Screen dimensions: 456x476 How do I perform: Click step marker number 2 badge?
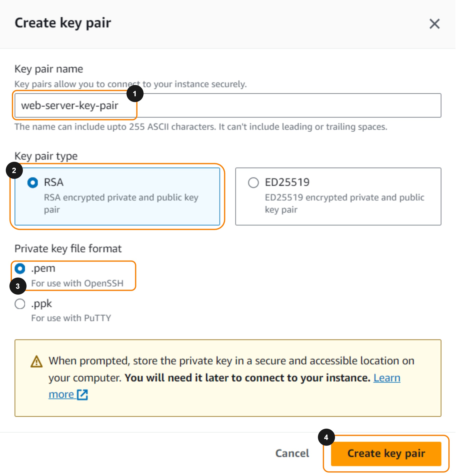point(14,170)
